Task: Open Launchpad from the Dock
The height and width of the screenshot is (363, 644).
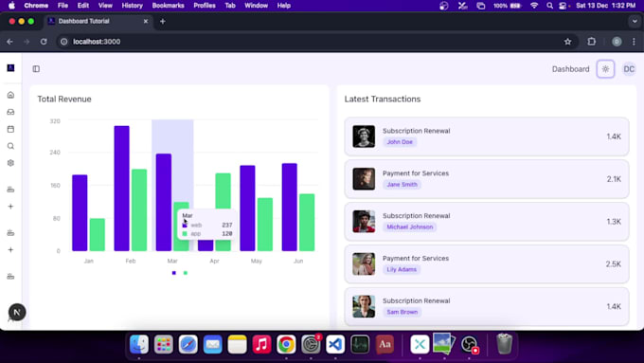Action: coord(164,344)
